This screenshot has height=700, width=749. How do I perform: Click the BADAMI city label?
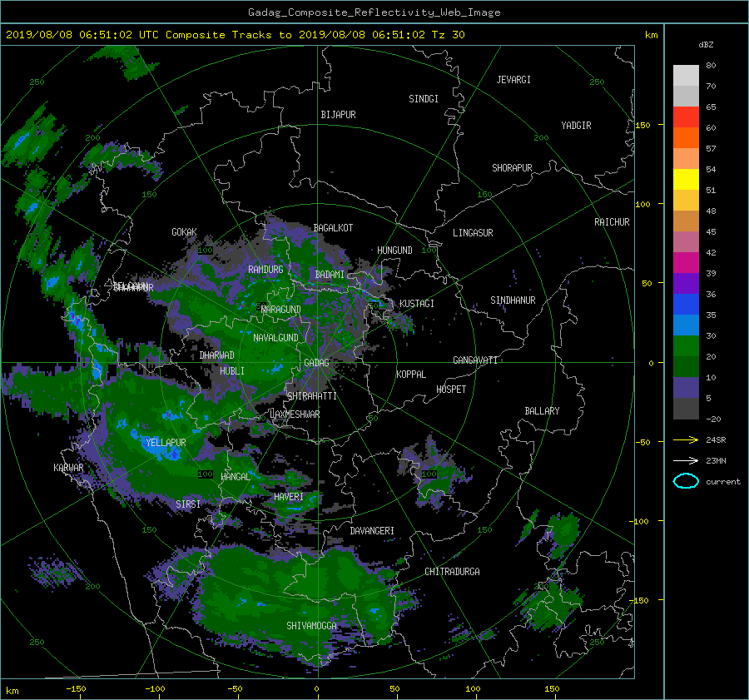tap(330, 275)
